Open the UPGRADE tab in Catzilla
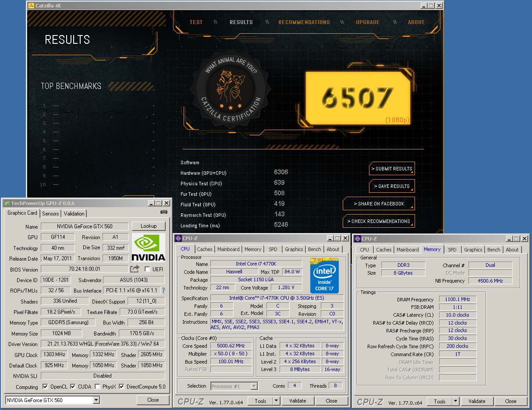The width and height of the screenshot is (532, 410). pos(368,22)
